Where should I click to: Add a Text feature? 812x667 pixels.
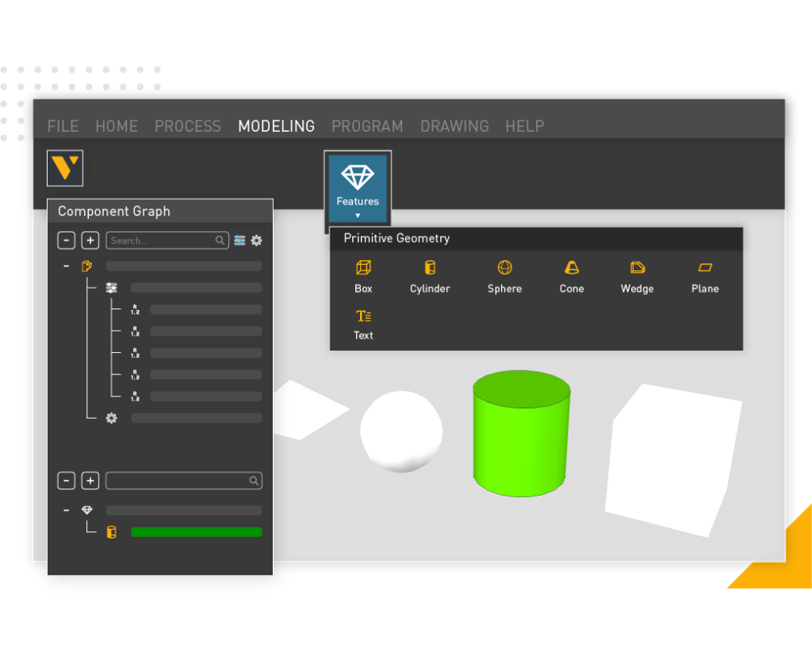[363, 324]
